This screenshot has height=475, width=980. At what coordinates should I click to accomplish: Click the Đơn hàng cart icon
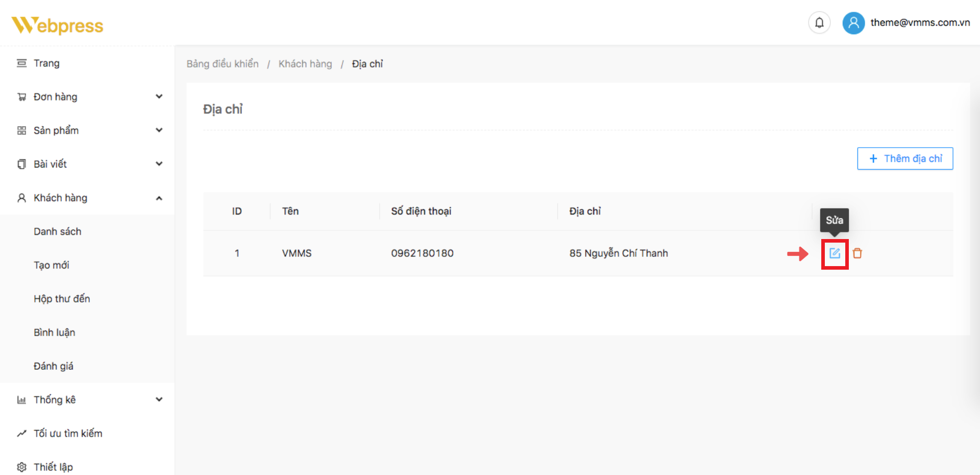point(21,97)
